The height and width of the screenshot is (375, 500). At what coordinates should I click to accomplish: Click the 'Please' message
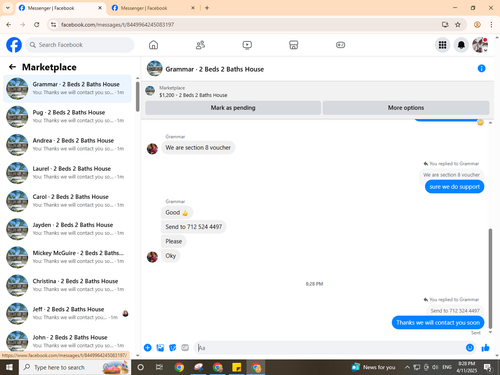[x=174, y=241]
